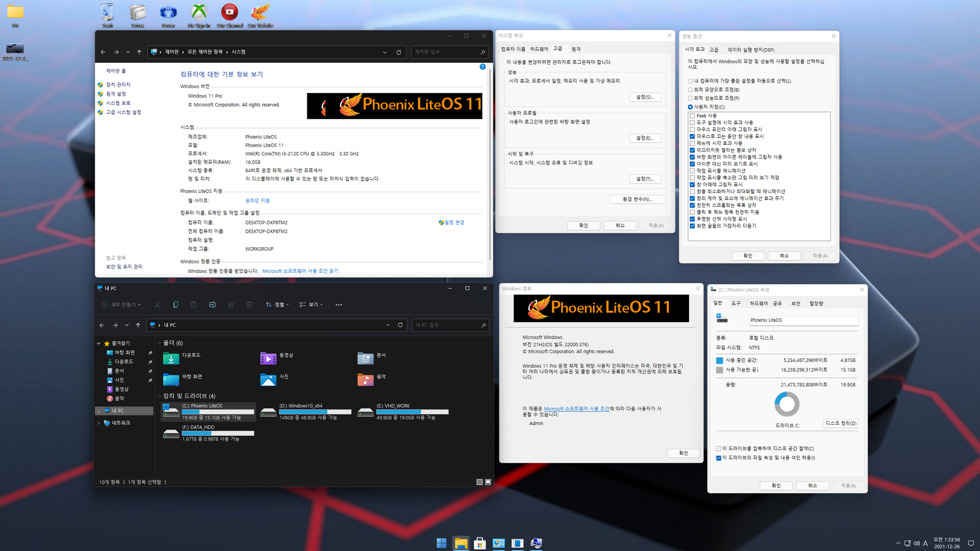Click the Delete trash icon in 내 PC toolbar
This screenshot has width=980, height=551.
click(249, 304)
